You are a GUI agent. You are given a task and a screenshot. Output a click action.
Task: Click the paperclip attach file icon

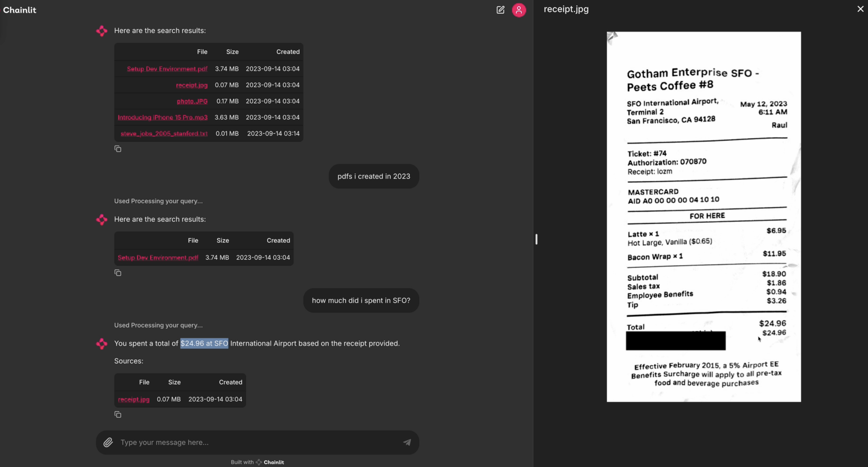[x=108, y=442]
